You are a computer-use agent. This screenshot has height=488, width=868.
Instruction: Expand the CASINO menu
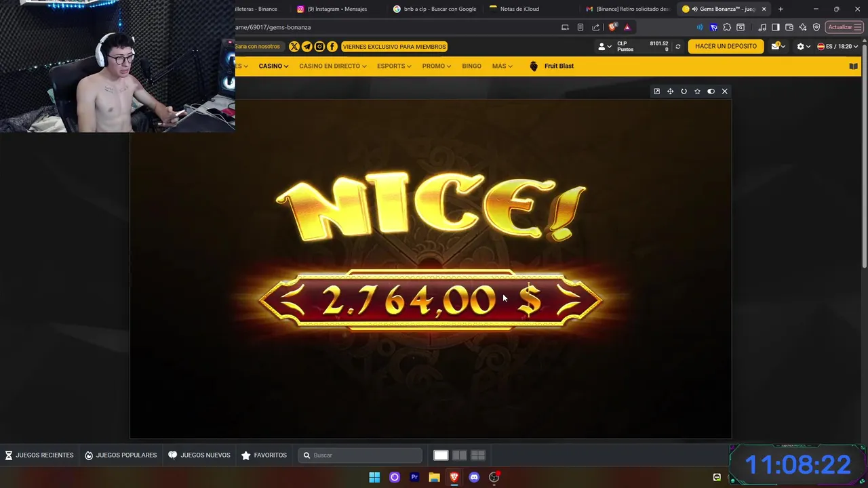[273, 66]
